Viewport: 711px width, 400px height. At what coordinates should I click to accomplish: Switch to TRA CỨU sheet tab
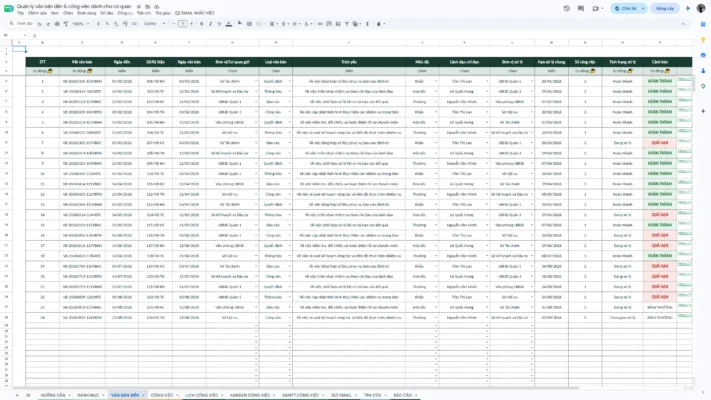372,395
